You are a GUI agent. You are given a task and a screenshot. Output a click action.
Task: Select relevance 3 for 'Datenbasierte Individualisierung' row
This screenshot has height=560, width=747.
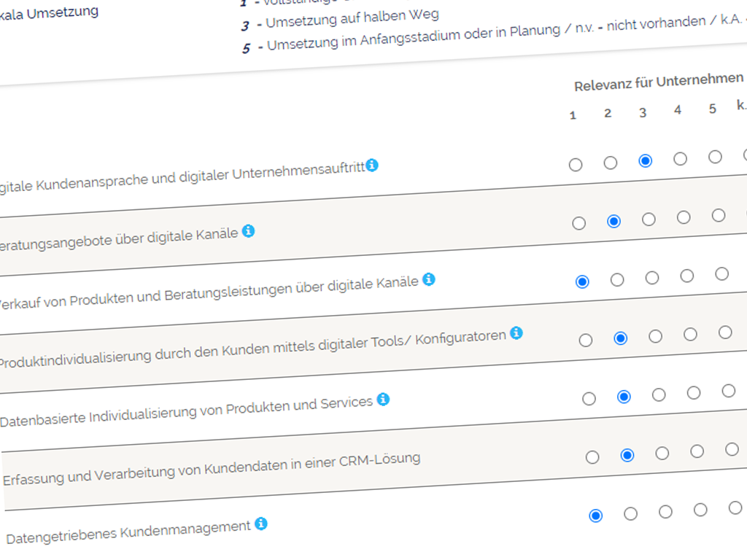659,394
